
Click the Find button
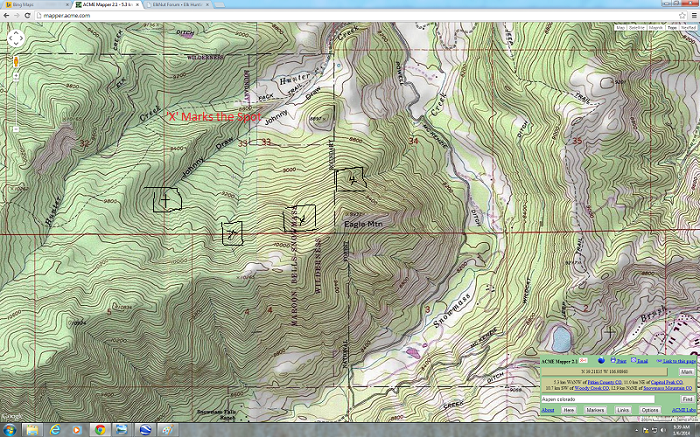(x=688, y=399)
